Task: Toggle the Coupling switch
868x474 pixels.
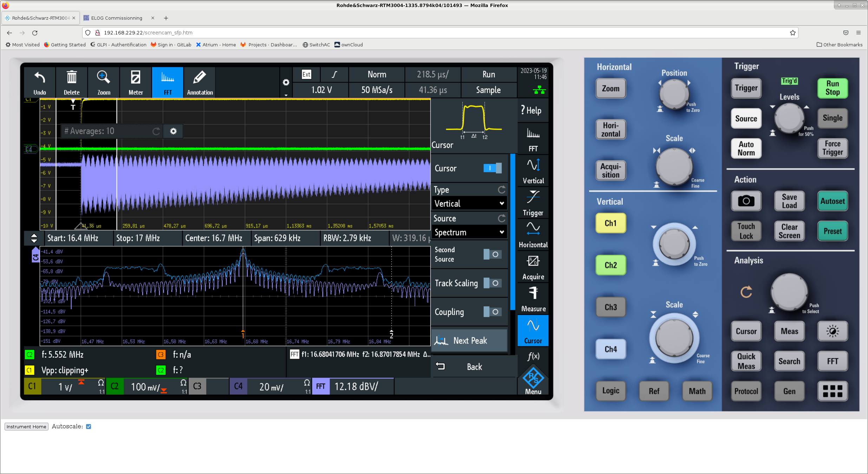Action: click(x=492, y=312)
